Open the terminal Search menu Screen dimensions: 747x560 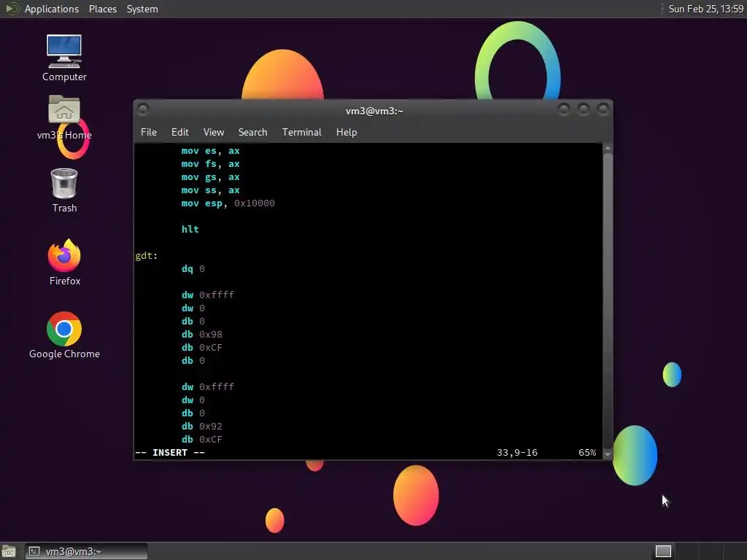point(252,133)
